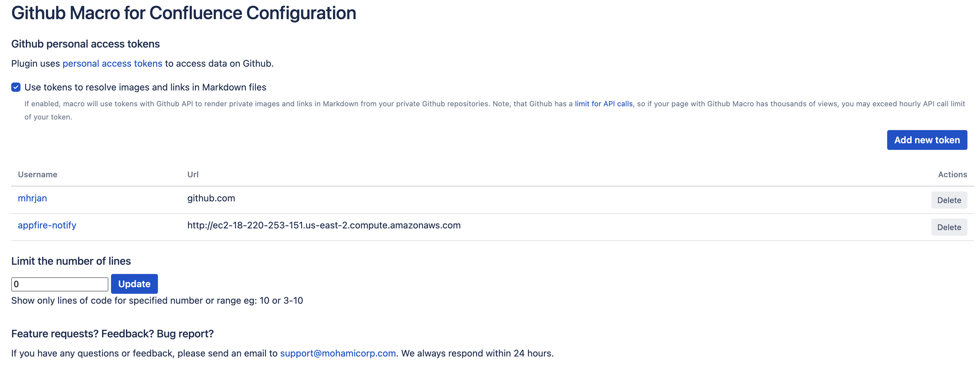Open the mhrjan username link
Screen dimensions: 980x373
click(x=32, y=198)
